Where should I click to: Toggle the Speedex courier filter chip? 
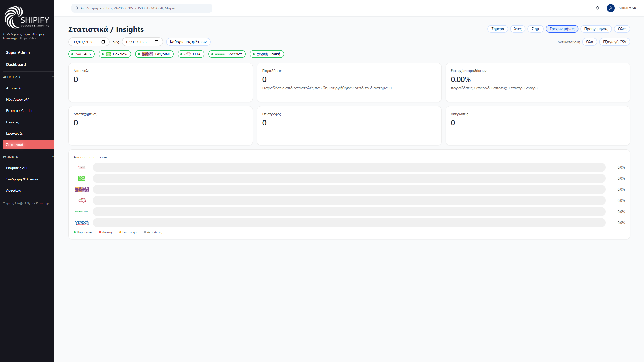[x=227, y=54]
